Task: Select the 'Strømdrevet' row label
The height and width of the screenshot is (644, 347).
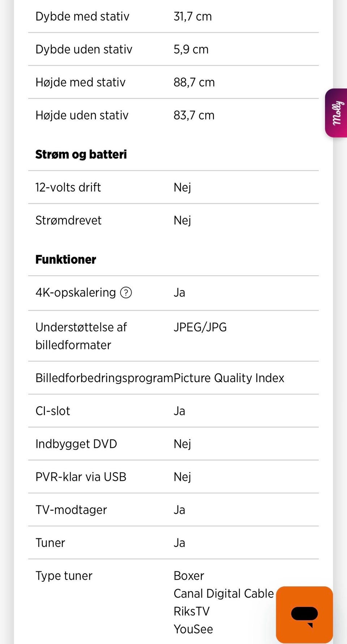Action: tap(68, 220)
